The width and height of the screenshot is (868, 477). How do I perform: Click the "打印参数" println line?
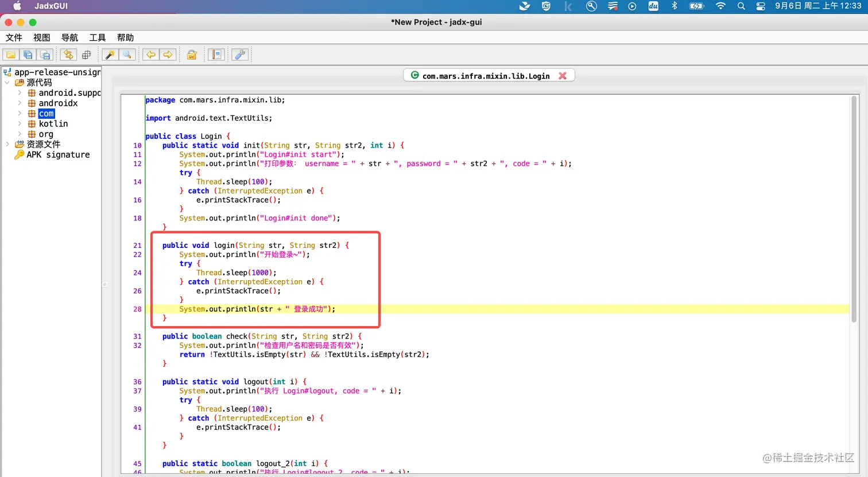click(375, 164)
